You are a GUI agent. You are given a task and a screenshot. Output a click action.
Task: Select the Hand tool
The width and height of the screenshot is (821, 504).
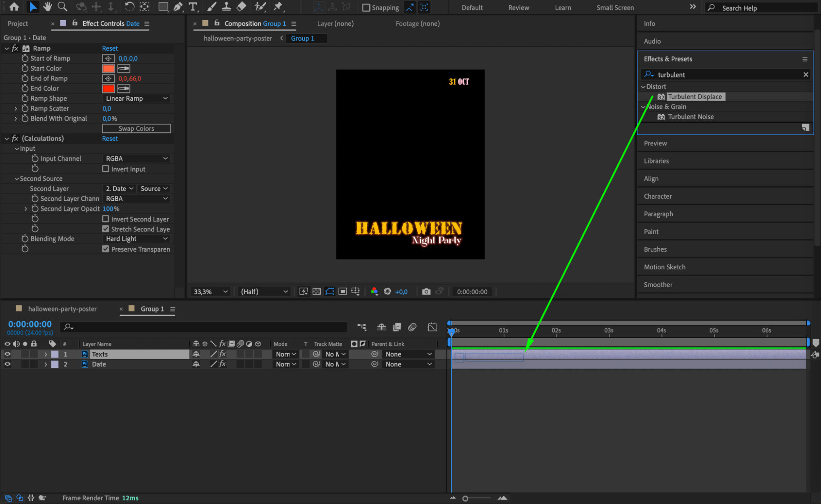[47, 7]
